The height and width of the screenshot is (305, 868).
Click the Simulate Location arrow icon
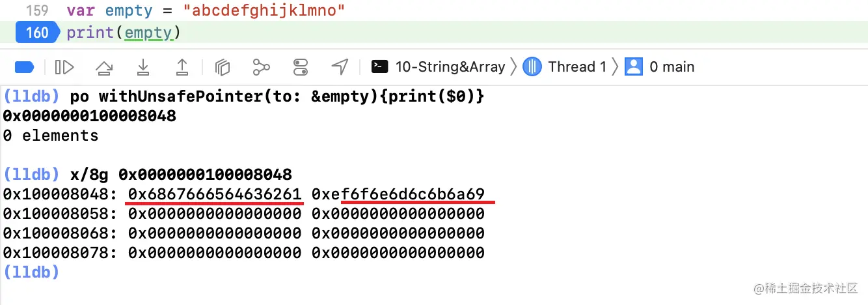[340, 67]
